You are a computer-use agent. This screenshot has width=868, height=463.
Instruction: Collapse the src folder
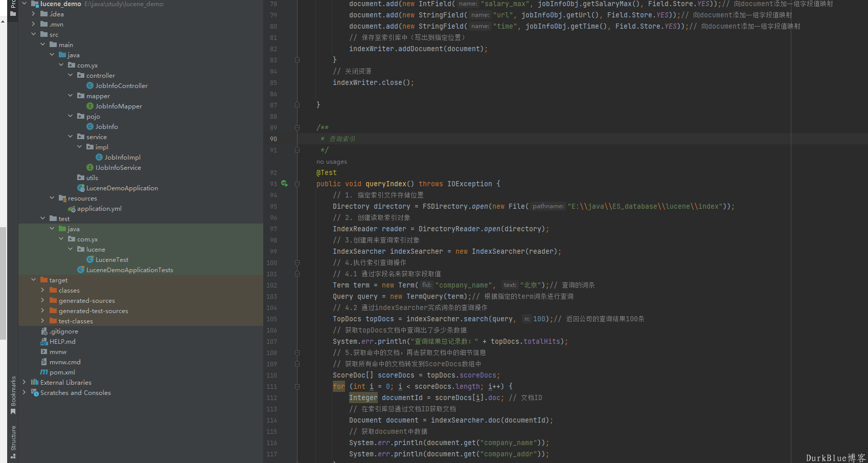click(x=33, y=34)
